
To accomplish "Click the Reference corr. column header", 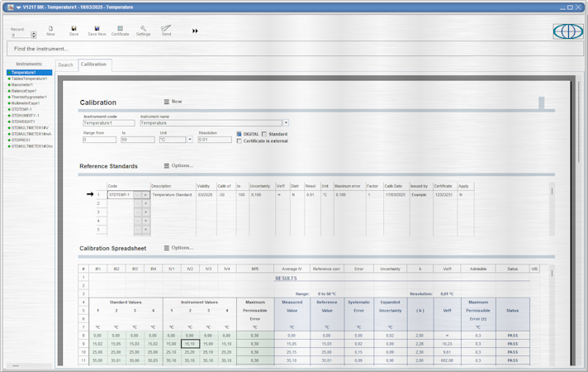I will pyautogui.click(x=326, y=269).
